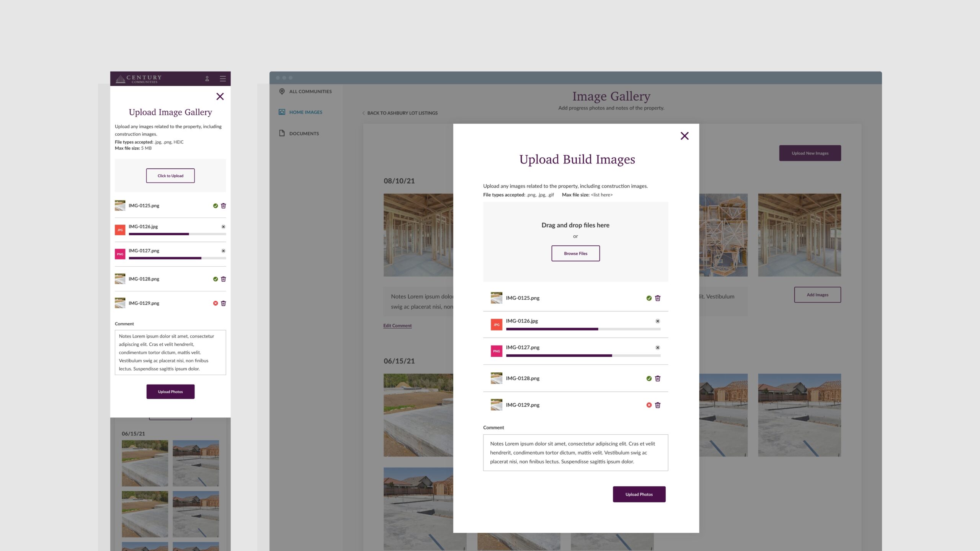Cancel IMG-0127.png upload in mobile list
The height and width of the screenshot is (551, 980).
(224, 251)
